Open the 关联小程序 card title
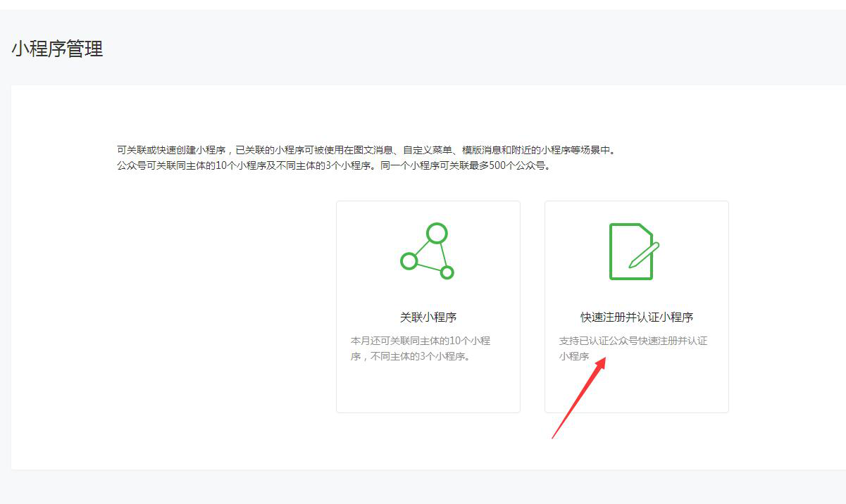 (428, 317)
